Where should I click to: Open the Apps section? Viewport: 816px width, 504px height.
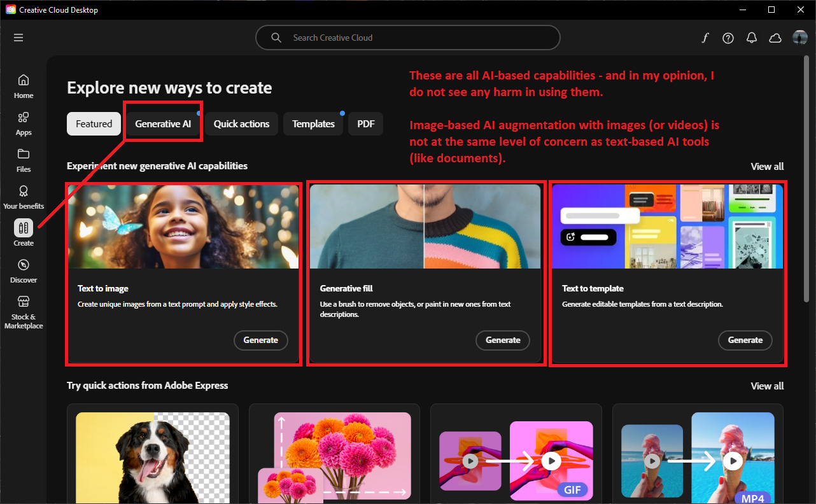[x=24, y=123]
